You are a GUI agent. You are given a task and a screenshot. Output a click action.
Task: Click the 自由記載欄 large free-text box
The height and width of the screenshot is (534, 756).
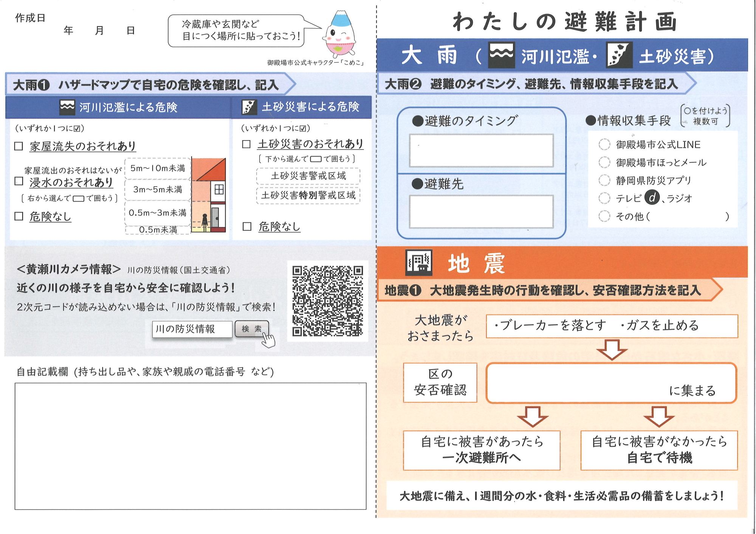pyautogui.click(x=190, y=446)
